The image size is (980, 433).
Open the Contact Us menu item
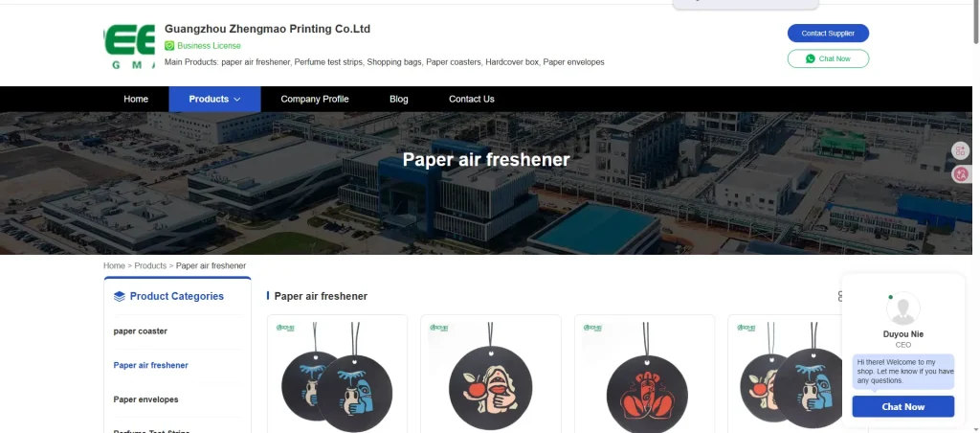click(x=472, y=99)
